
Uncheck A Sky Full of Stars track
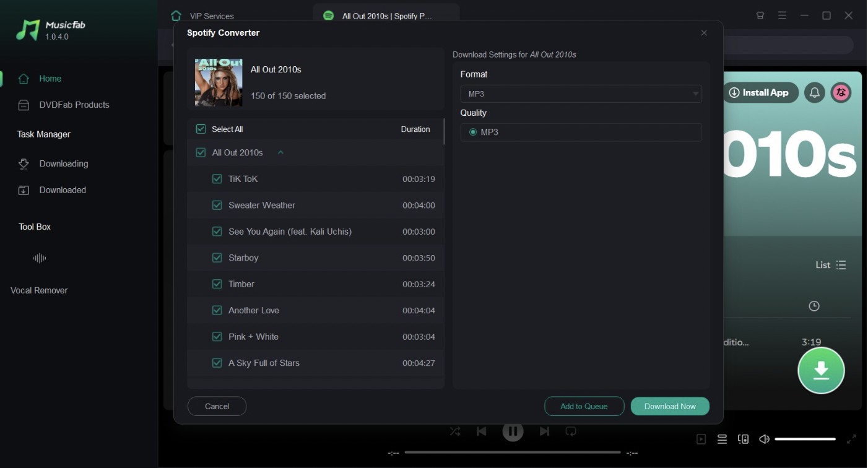click(x=217, y=363)
